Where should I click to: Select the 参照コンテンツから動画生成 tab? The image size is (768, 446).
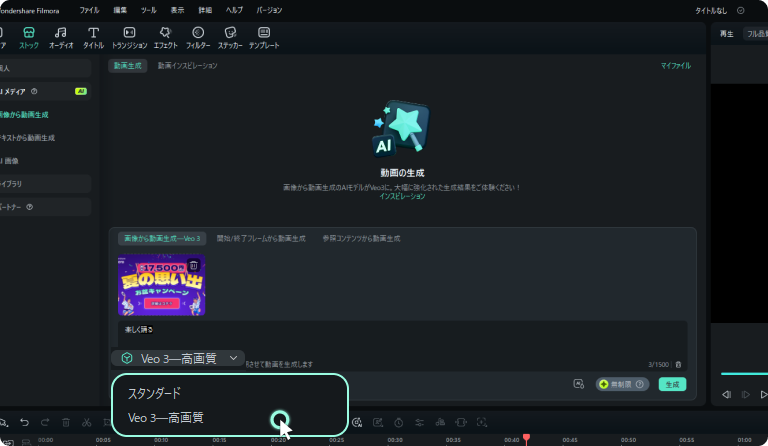click(x=361, y=238)
